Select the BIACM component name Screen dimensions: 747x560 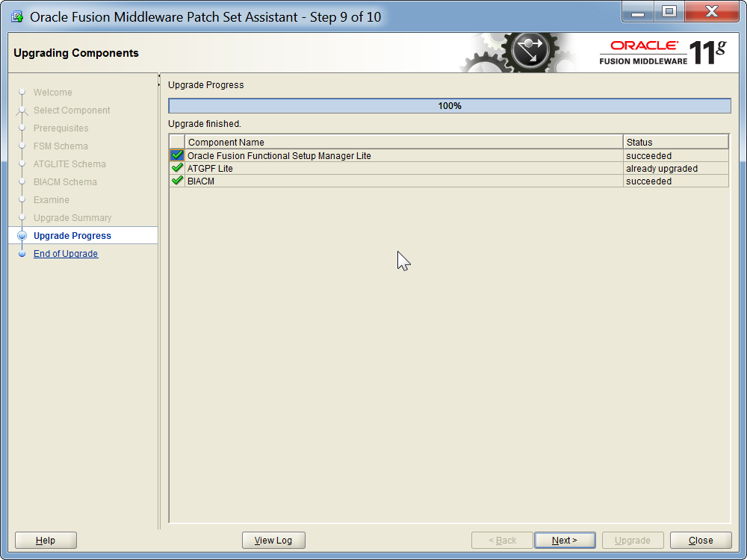point(201,181)
